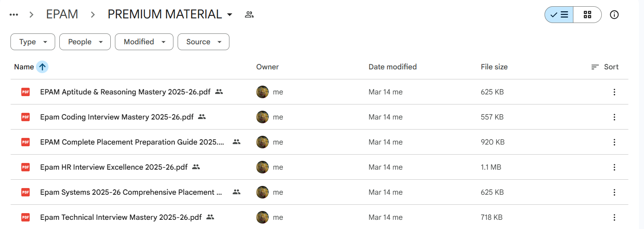Open the Type filter dropdown

(x=33, y=42)
